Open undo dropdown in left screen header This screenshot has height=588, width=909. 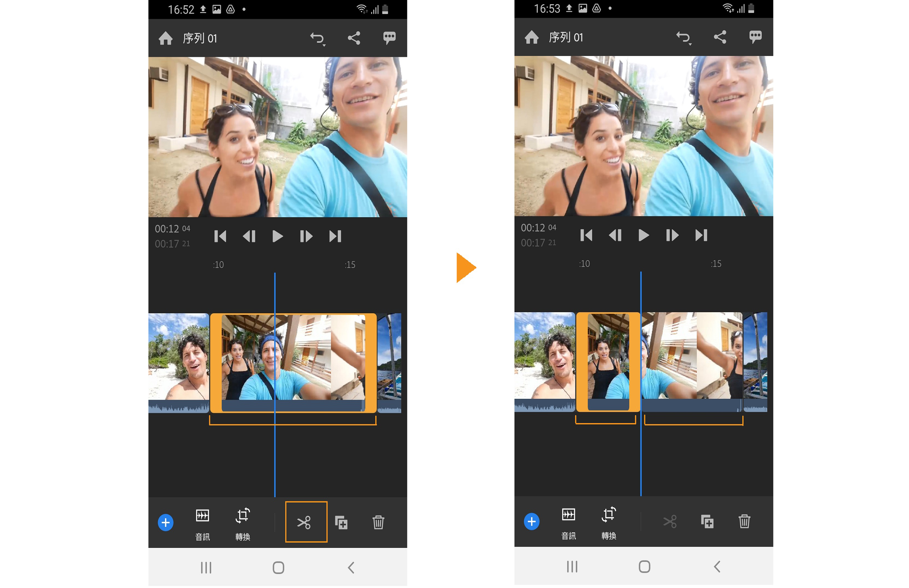pyautogui.click(x=318, y=39)
